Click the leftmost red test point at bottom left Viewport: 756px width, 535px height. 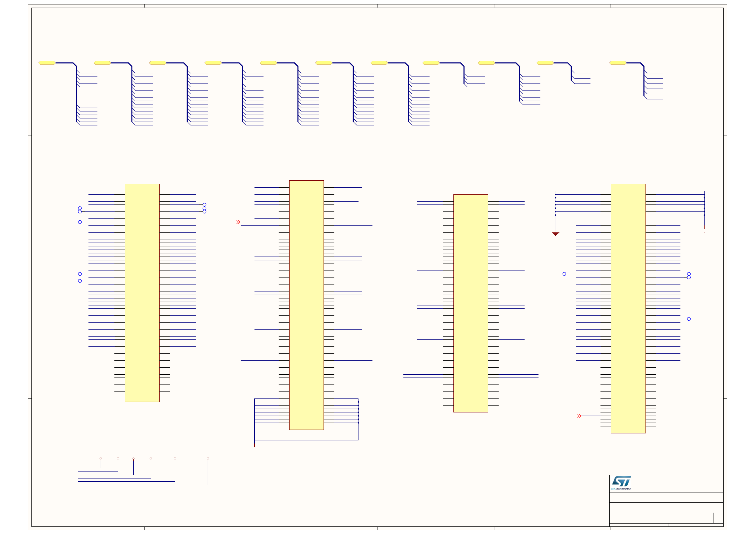tap(101, 458)
